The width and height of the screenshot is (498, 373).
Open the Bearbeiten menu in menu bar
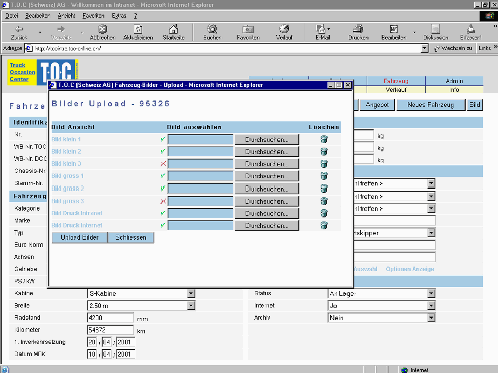pos(37,16)
